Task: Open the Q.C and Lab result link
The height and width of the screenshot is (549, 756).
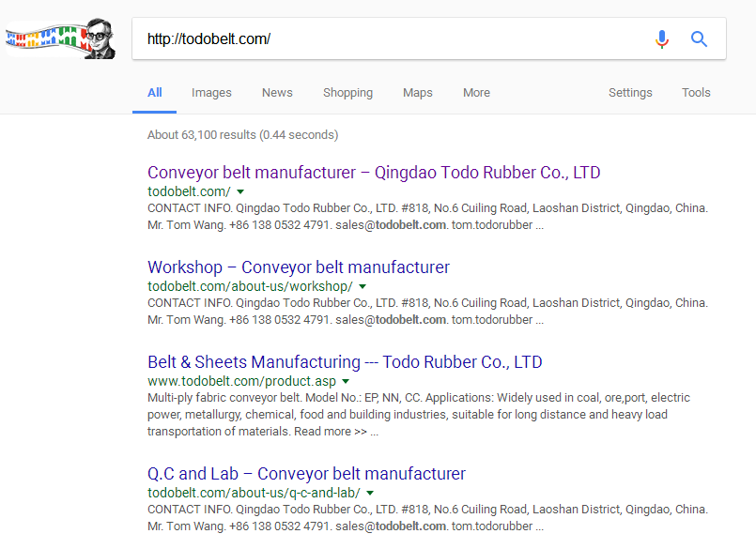Action: click(x=306, y=474)
